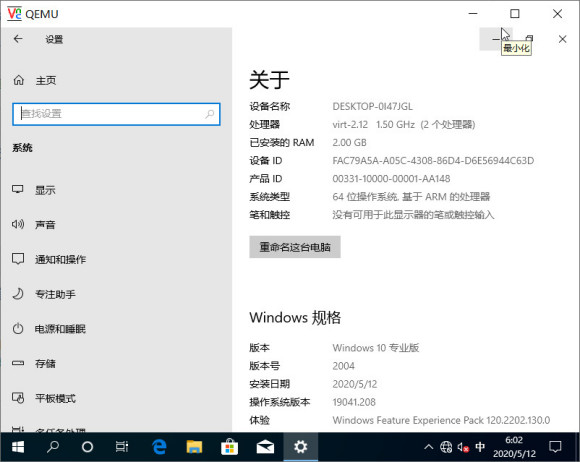Select 专注助手 focus assist item
580x462 pixels.
tap(116, 294)
